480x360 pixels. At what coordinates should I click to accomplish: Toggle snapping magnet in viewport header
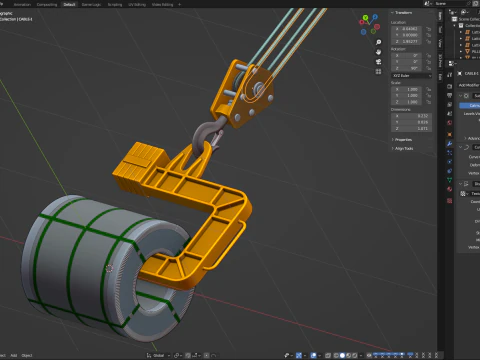point(188,355)
